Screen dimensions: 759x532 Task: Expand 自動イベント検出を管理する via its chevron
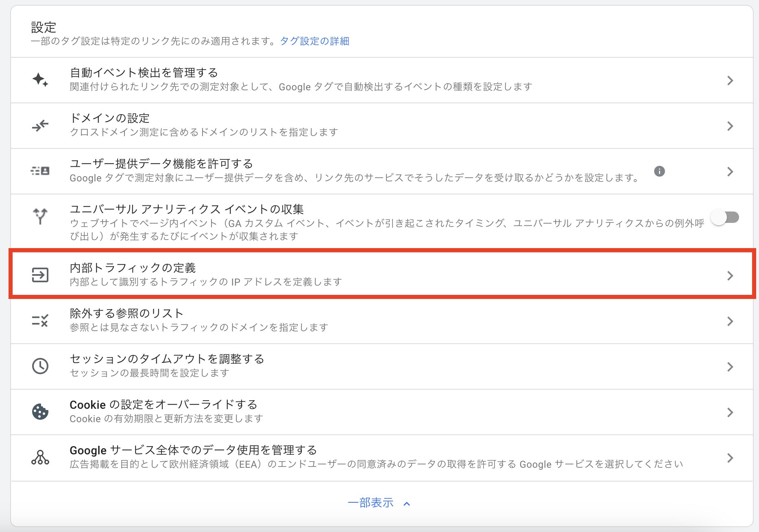pos(730,81)
